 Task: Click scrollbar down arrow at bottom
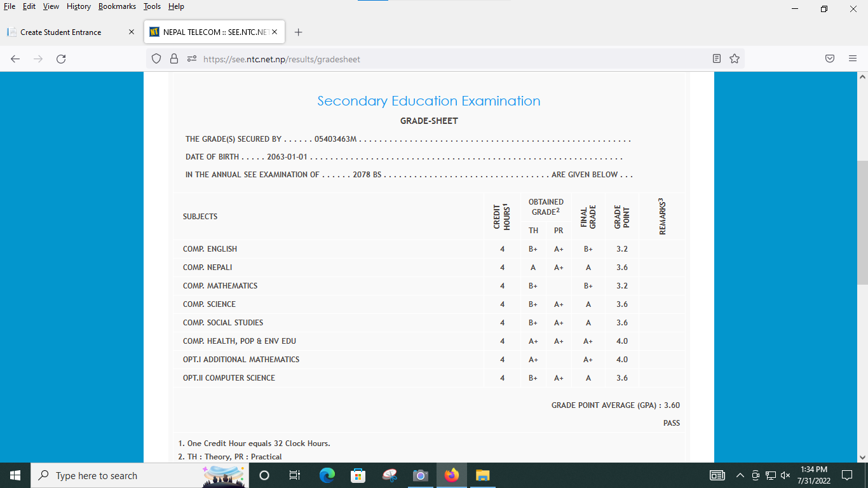pos(862,457)
